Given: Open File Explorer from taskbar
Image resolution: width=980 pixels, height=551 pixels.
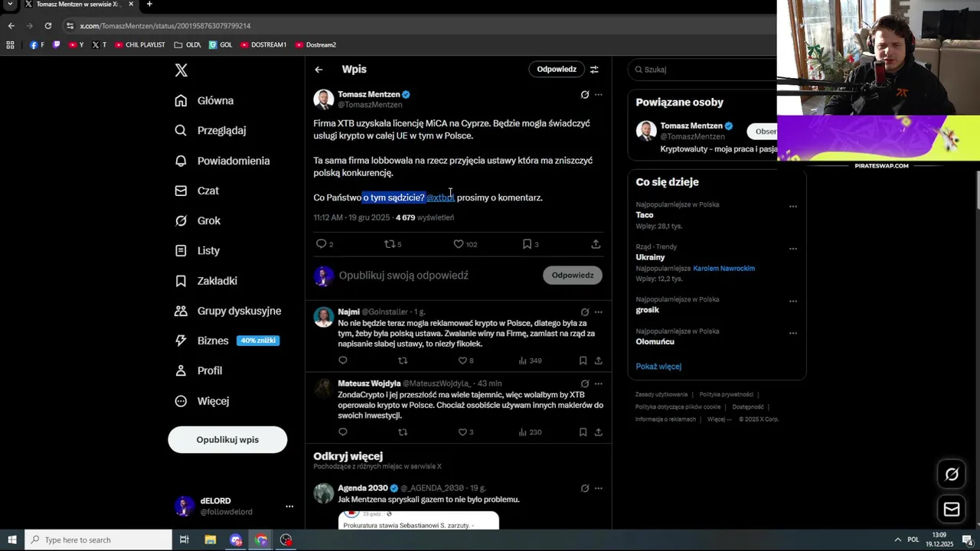Looking at the screenshot, I should click(x=211, y=540).
